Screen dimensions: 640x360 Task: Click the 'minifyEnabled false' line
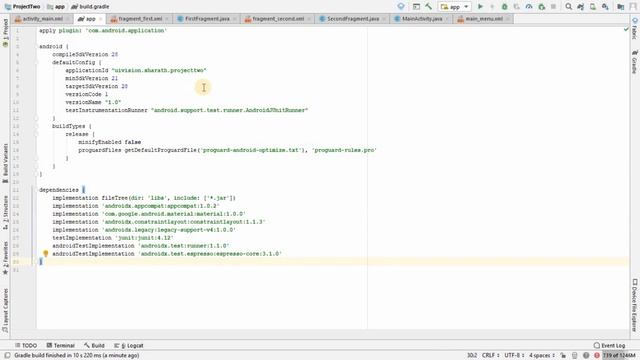[x=110, y=142]
